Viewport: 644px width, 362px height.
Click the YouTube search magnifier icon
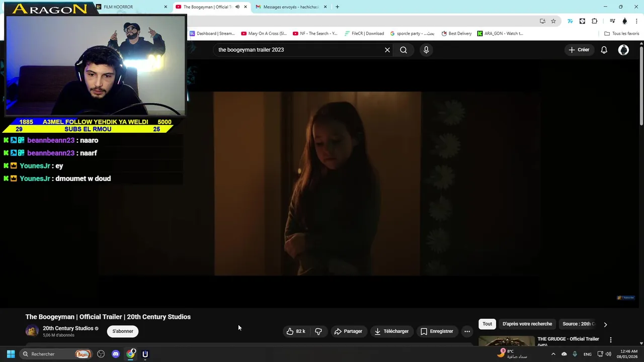pos(404,50)
